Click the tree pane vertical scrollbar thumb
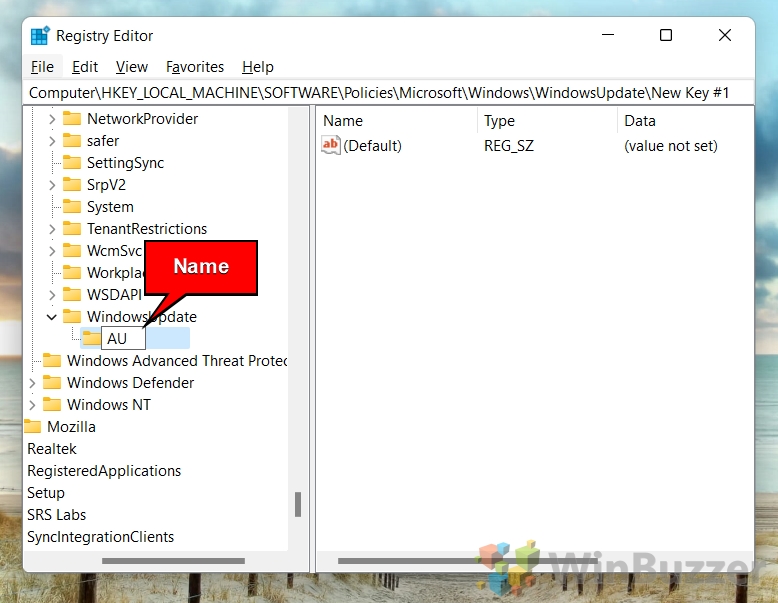Screen dimensions: 778x603 [x=298, y=504]
